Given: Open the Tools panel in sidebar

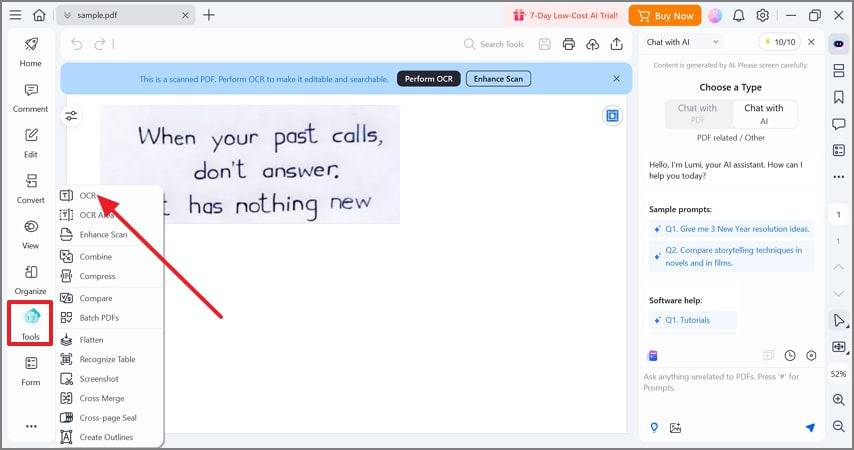Looking at the screenshot, I should tap(30, 323).
